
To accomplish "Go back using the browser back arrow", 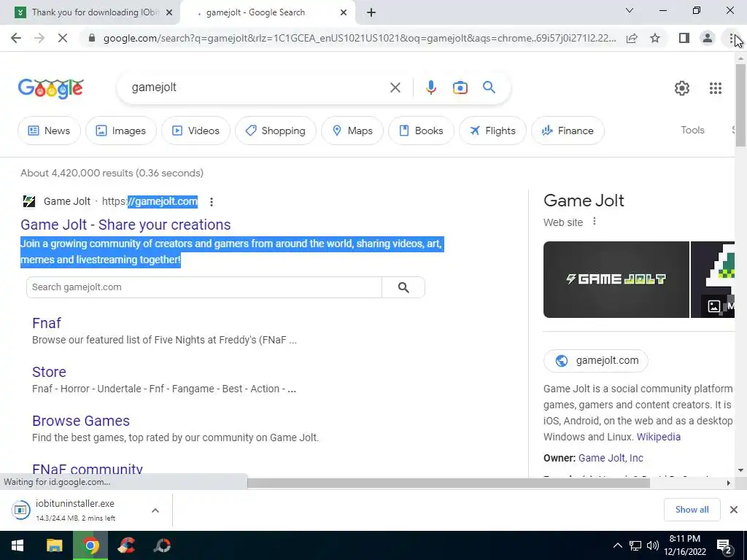I will pos(16,38).
